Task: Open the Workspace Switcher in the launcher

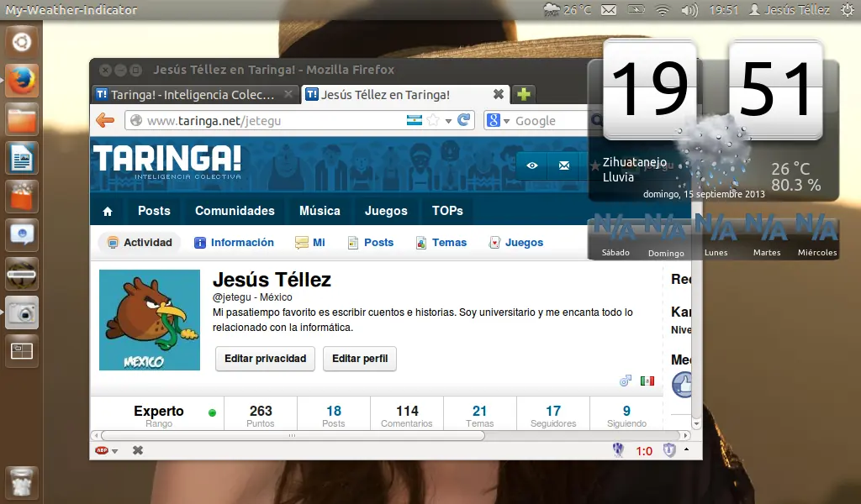Action: pos(21,351)
